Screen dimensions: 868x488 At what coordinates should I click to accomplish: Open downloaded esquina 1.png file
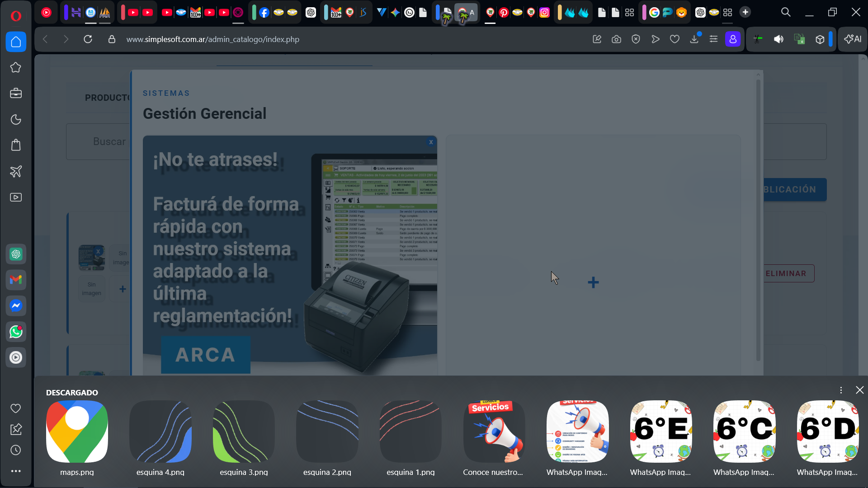pos(410,438)
